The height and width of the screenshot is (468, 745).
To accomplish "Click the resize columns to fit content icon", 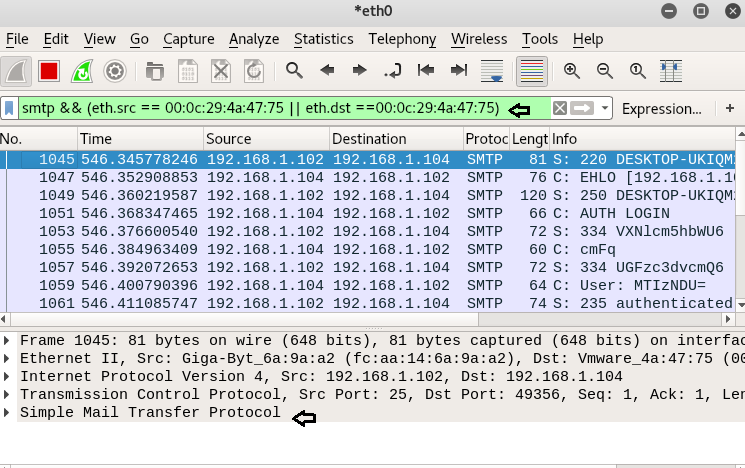I will click(671, 71).
